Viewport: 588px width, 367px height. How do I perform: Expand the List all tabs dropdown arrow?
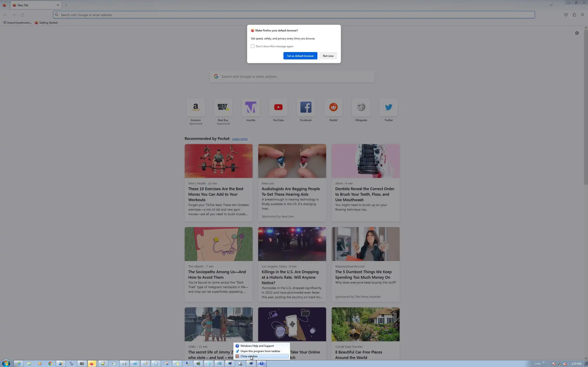tap(551, 5)
